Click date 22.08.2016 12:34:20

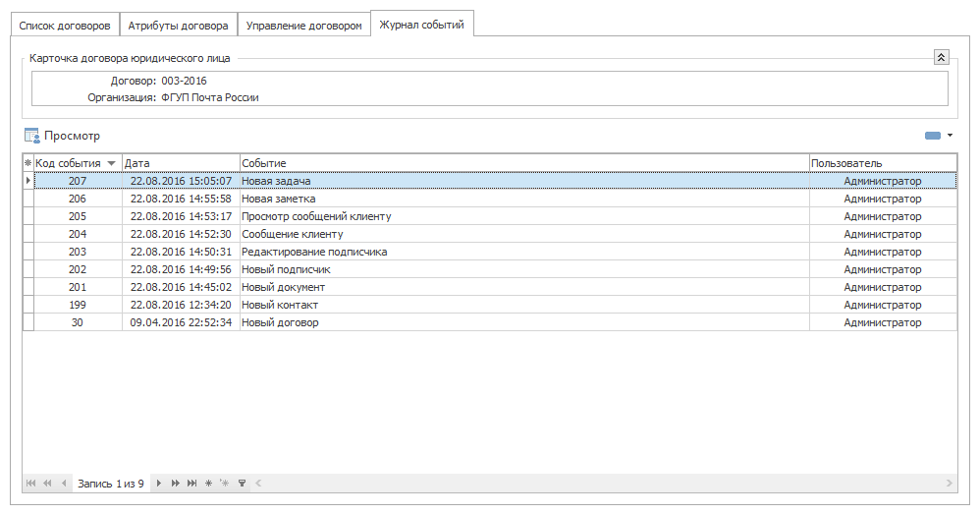click(181, 305)
